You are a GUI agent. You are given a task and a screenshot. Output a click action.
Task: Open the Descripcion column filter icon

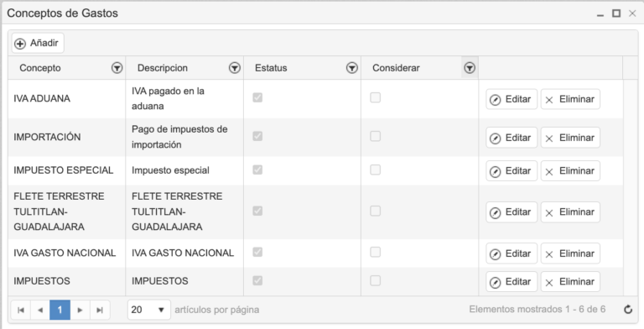(x=235, y=68)
